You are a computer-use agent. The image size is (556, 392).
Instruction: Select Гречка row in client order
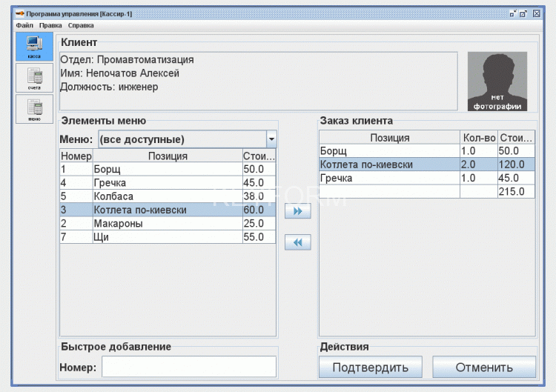(388, 179)
